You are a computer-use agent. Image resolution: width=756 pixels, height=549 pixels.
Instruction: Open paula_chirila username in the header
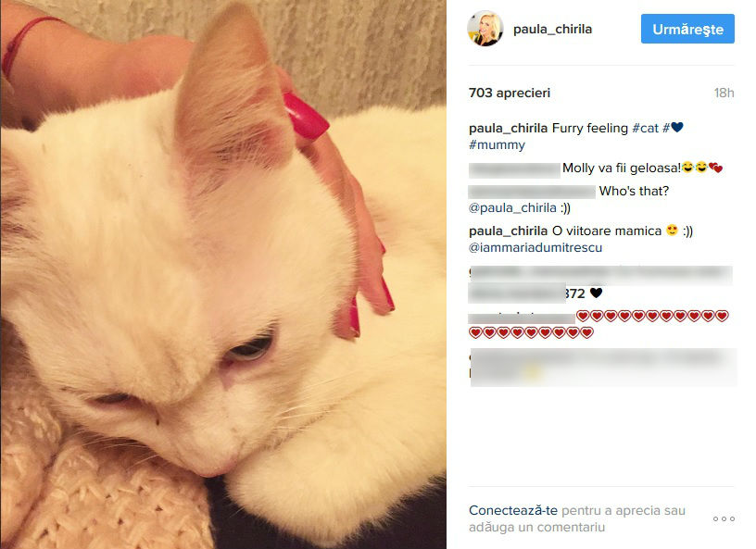(x=552, y=29)
